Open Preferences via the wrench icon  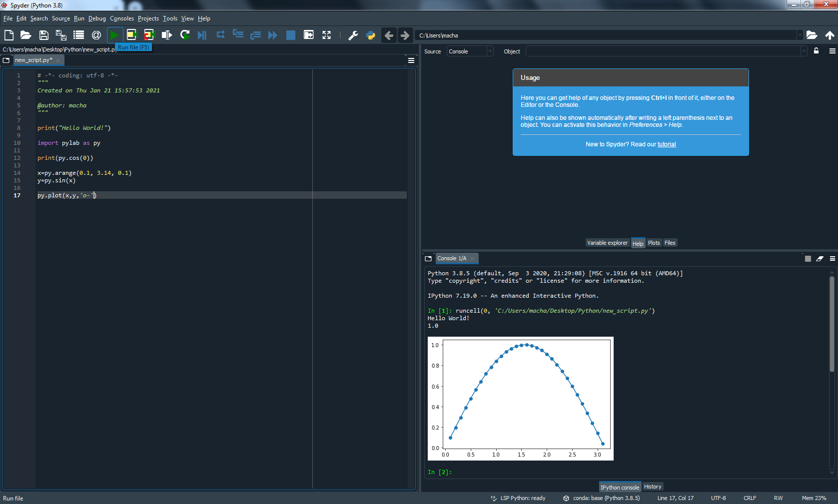pyautogui.click(x=353, y=35)
